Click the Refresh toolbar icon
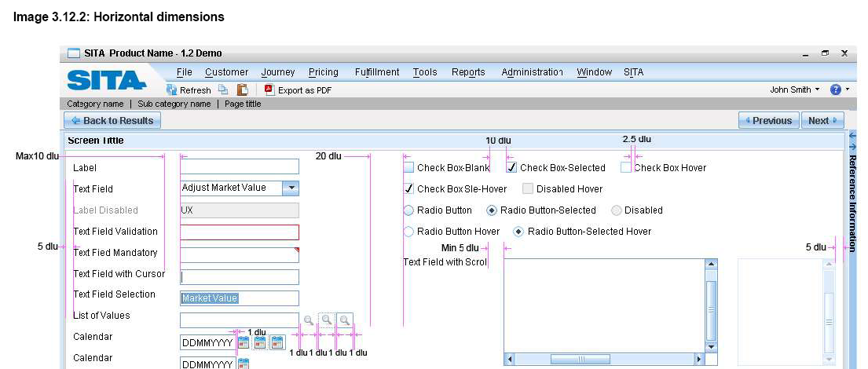Viewport: 868px width, 369px height. 171,90
